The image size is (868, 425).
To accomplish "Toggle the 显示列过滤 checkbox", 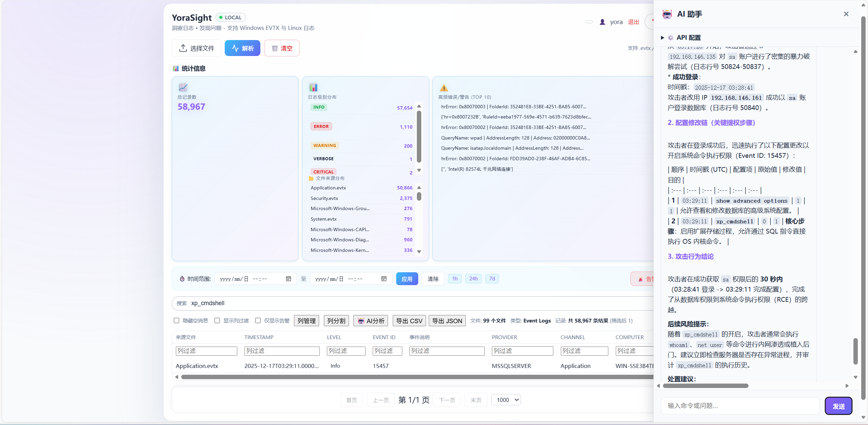I will coord(217,320).
